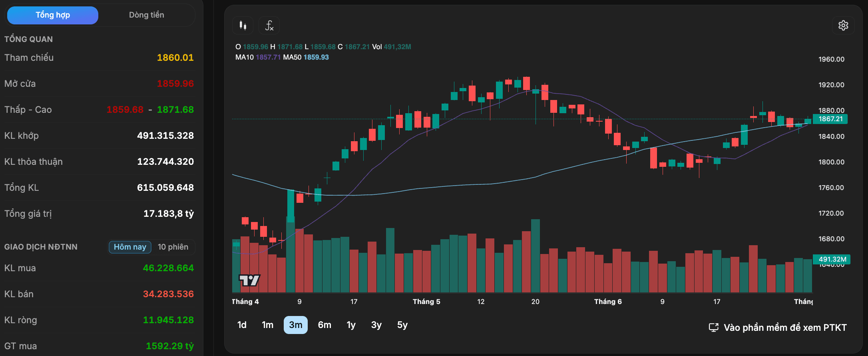Click the 491.32M volume axis label

832,259
